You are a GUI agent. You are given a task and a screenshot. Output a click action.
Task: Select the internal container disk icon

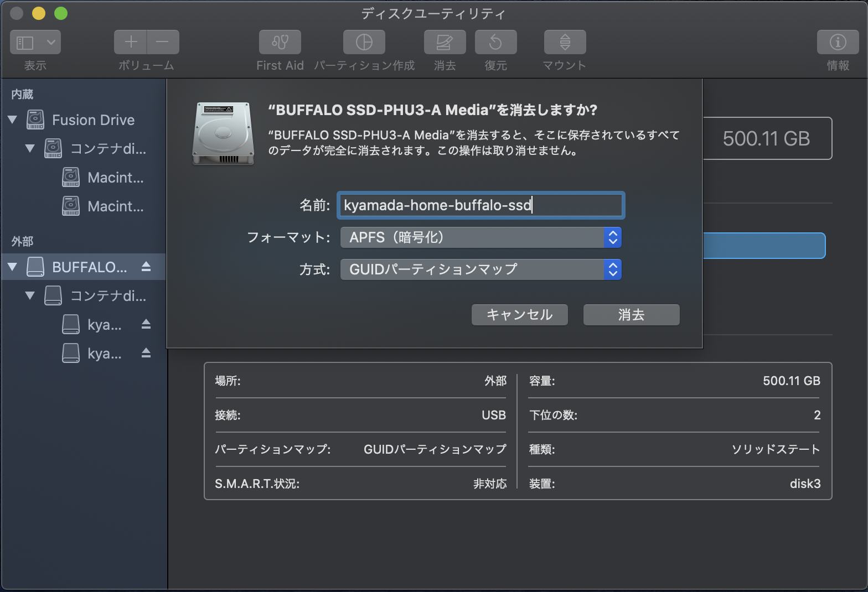click(53, 148)
